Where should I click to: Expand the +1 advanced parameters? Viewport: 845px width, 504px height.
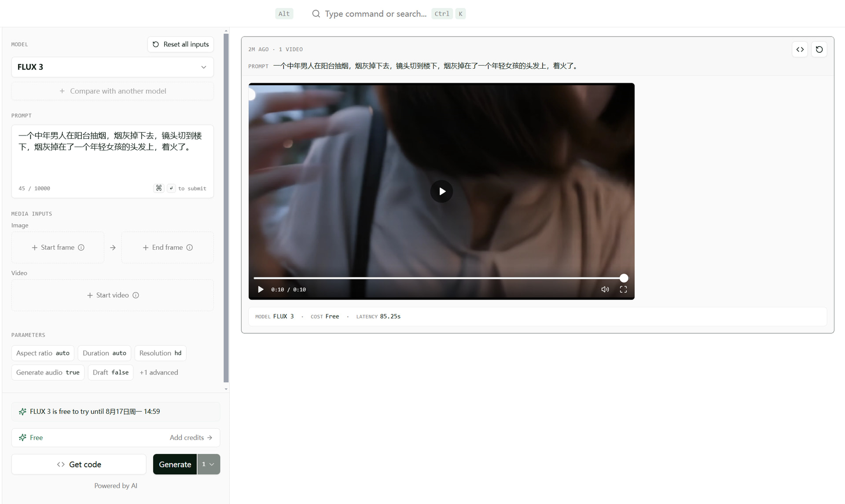coord(159,373)
